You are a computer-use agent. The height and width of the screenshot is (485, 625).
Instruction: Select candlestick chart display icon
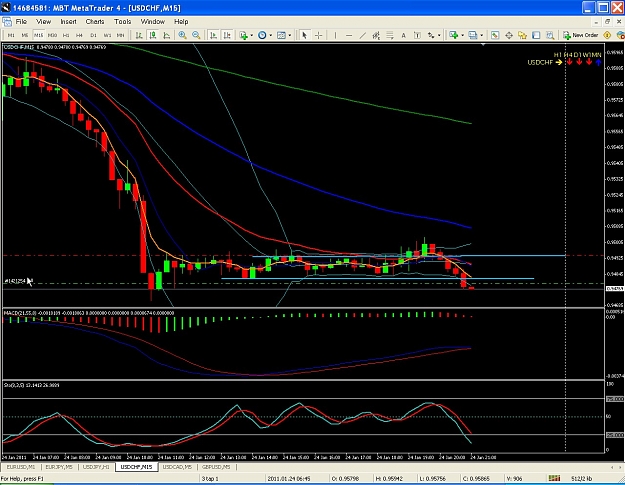click(x=153, y=35)
